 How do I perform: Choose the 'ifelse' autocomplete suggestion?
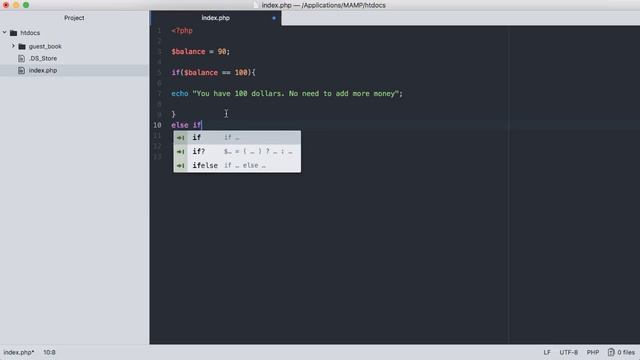point(237,165)
